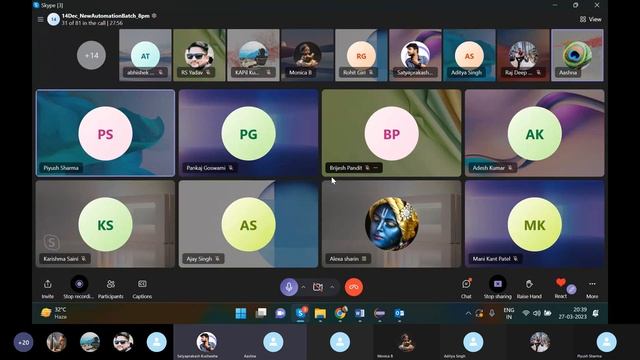Click the PG avatar of Pankaj Goswami
The image size is (640, 360).
tap(249, 133)
